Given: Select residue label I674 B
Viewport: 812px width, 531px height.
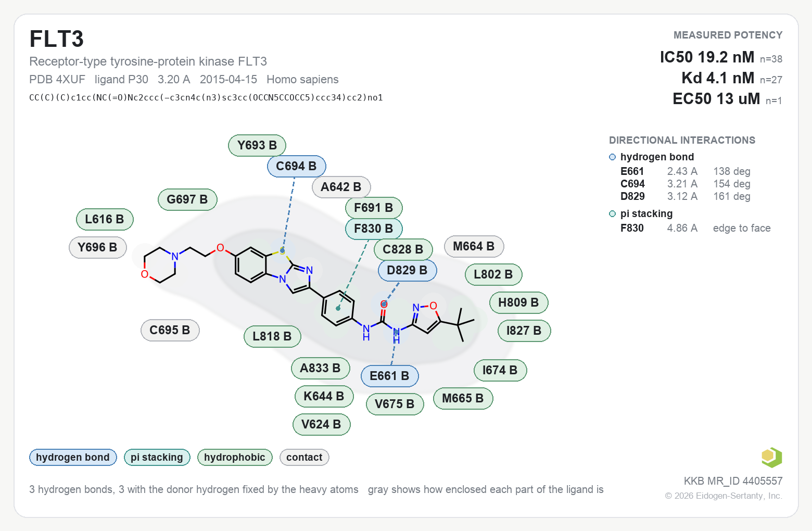Looking at the screenshot, I should 500,370.
